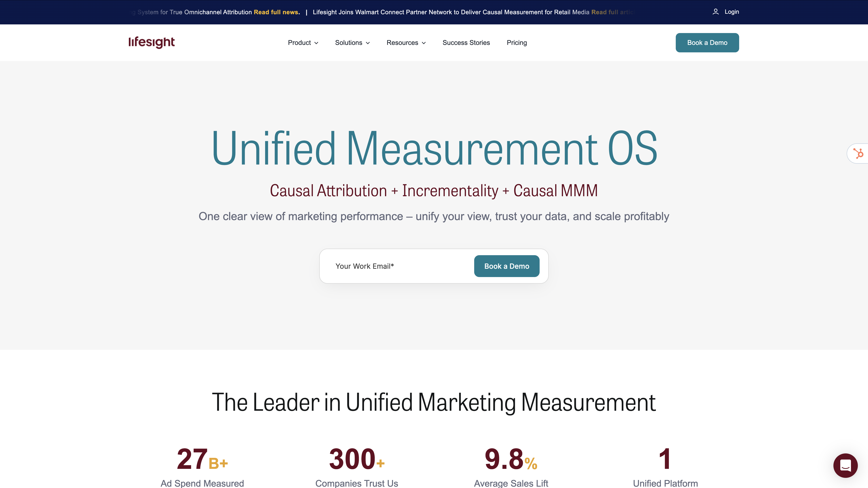This screenshot has width=868, height=488.
Task: Click the Read full news link
Action: click(276, 12)
